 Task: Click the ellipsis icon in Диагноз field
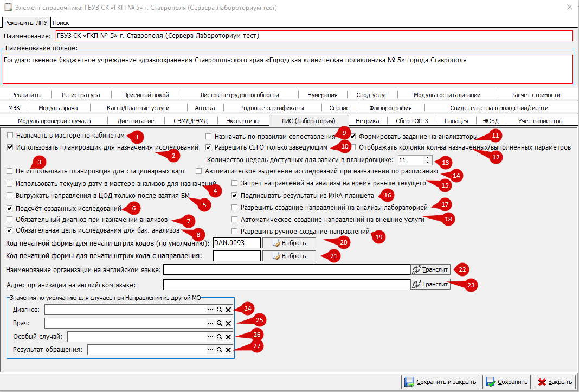point(210,310)
